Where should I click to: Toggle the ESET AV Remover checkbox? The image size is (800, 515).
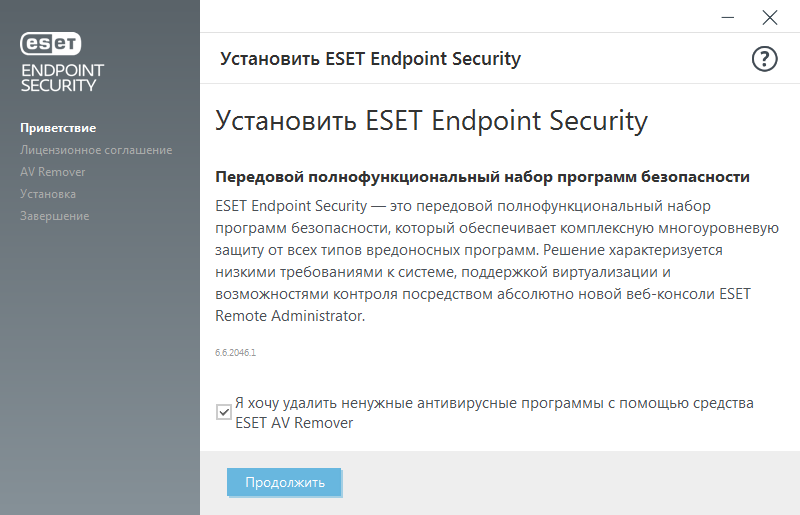[224, 411]
